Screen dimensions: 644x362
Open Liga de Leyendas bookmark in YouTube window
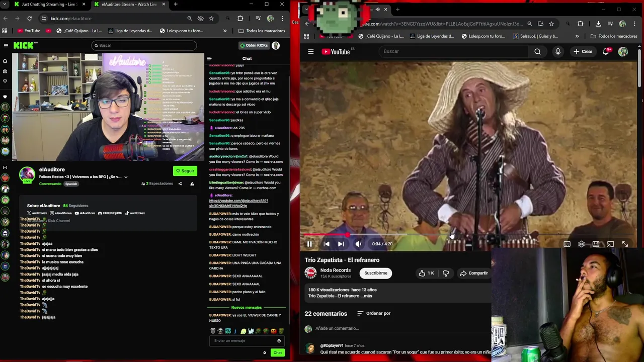[432, 36]
